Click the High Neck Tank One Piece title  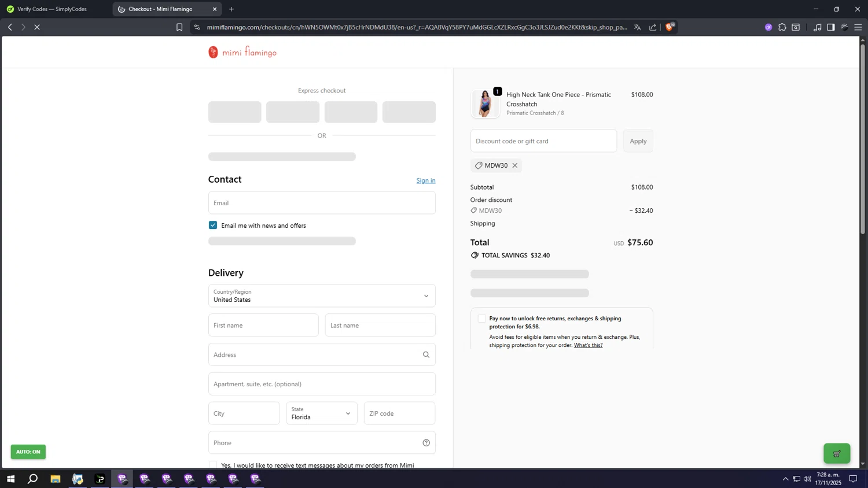pyautogui.click(x=558, y=99)
